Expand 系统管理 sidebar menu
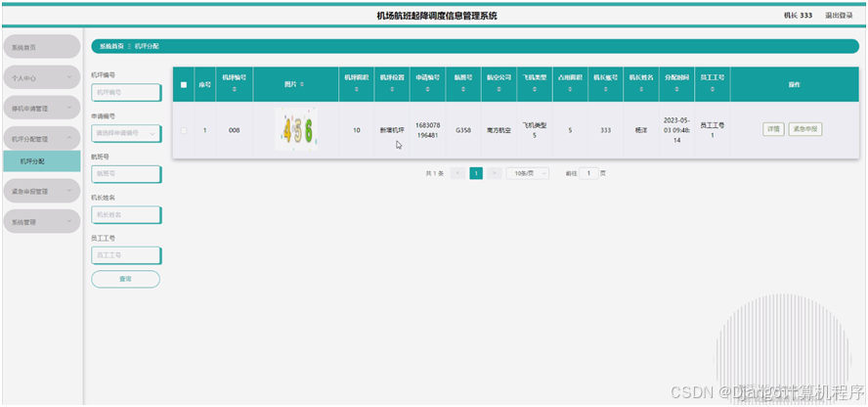This screenshot has height=407, width=868. tap(41, 221)
